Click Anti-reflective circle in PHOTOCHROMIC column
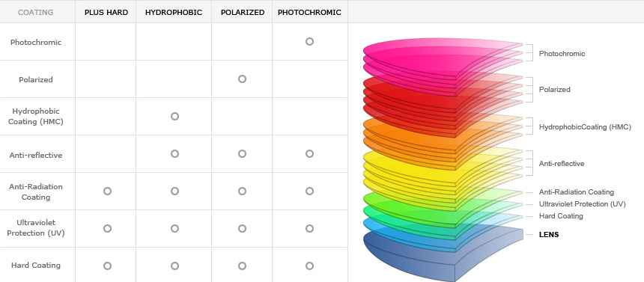 tap(309, 153)
